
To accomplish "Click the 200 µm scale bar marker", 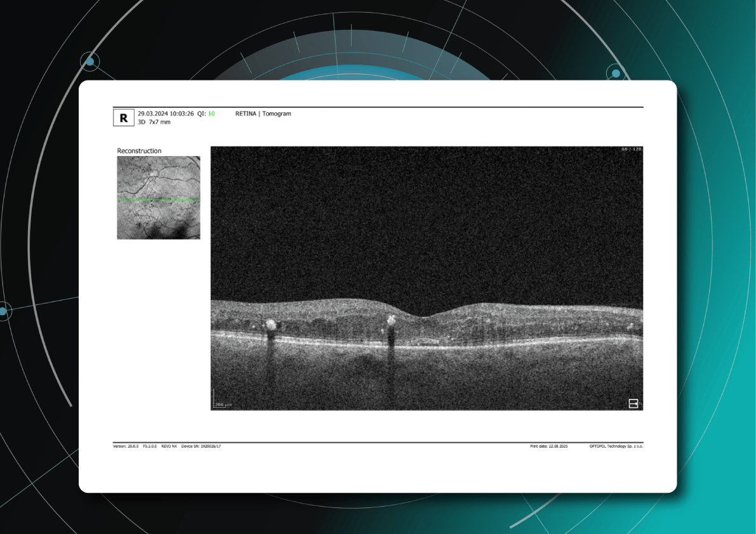I will click(x=220, y=403).
